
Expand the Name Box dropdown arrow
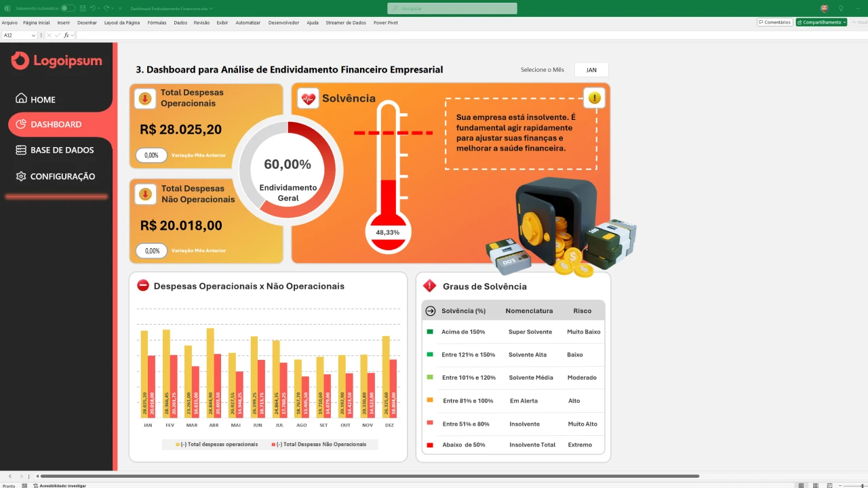pos(33,35)
